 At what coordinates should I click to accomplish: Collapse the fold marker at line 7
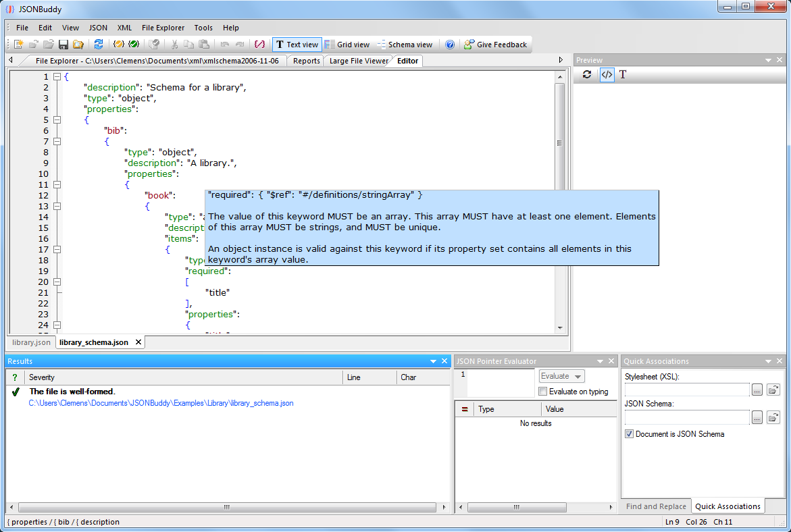pos(57,142)
